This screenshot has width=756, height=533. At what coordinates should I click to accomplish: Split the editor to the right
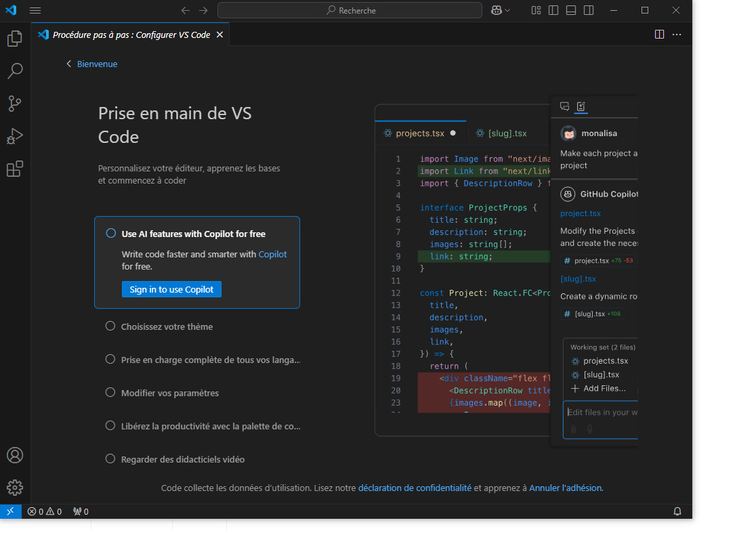(x=660, y=35)
